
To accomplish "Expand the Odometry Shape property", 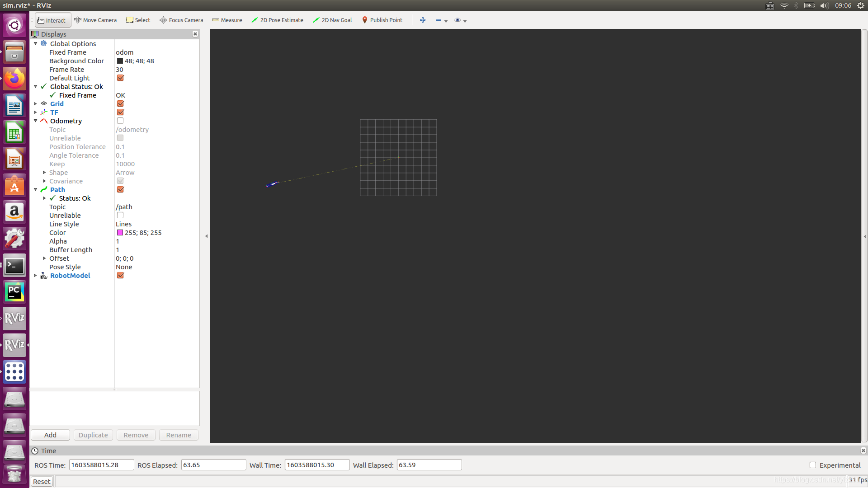I will (44, 173).
